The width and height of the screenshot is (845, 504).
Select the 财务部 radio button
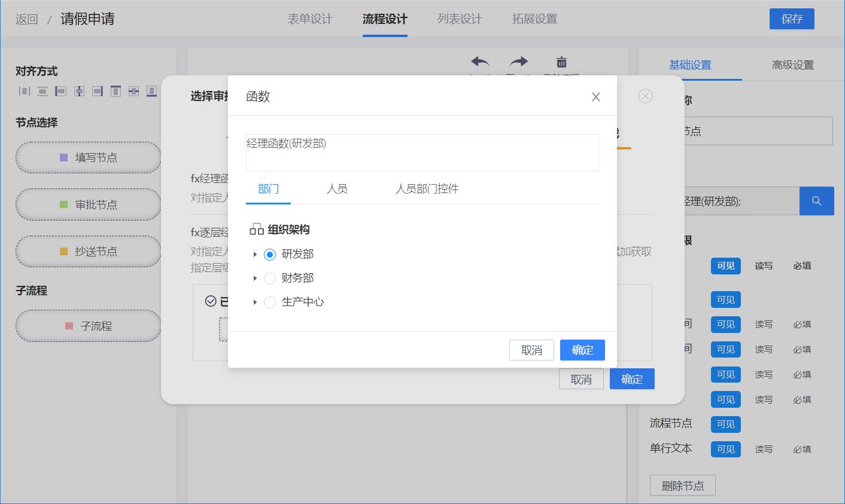point(270,279)
